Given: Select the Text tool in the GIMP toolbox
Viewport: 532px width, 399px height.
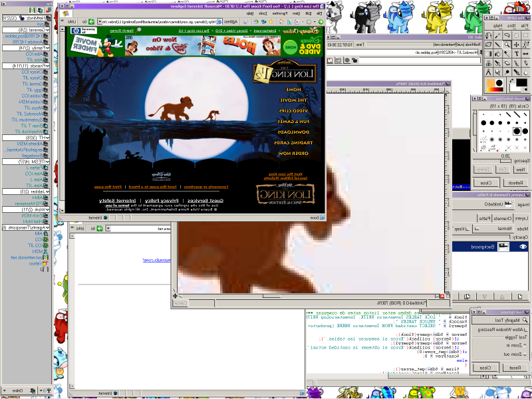Looking at the screenshot, I should click(x=517, y=54).
